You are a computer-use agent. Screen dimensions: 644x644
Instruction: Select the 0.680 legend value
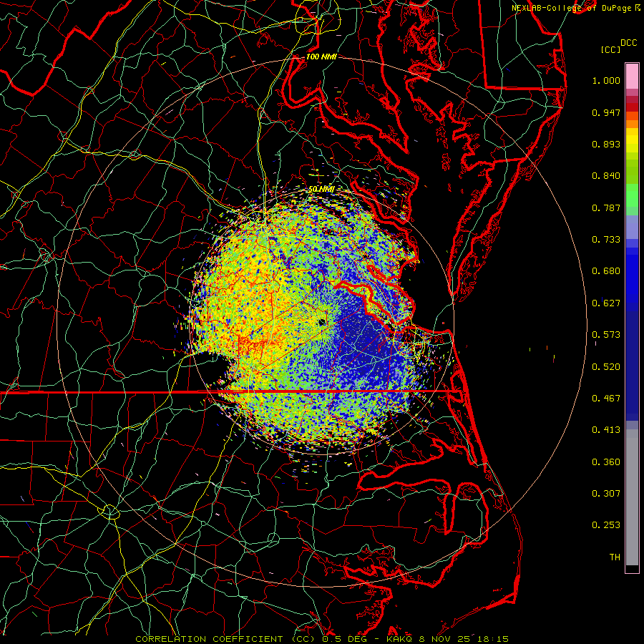[606, 271]
